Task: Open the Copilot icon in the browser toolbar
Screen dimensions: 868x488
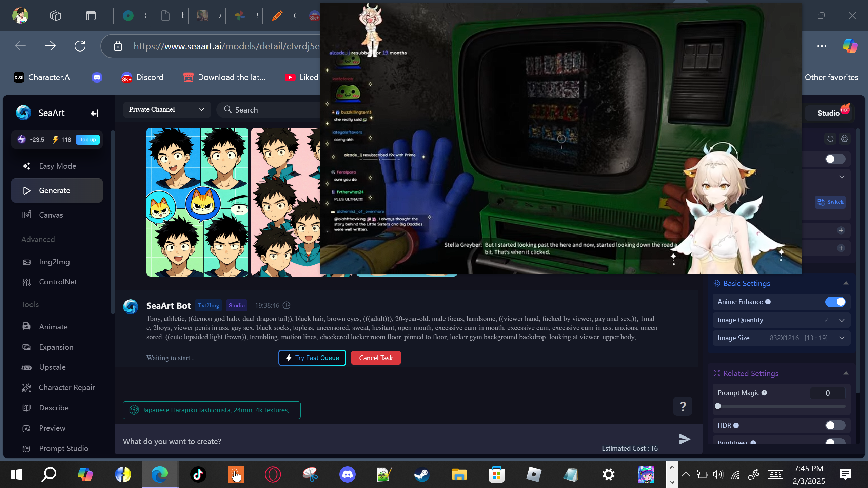Action: [850, 46]
